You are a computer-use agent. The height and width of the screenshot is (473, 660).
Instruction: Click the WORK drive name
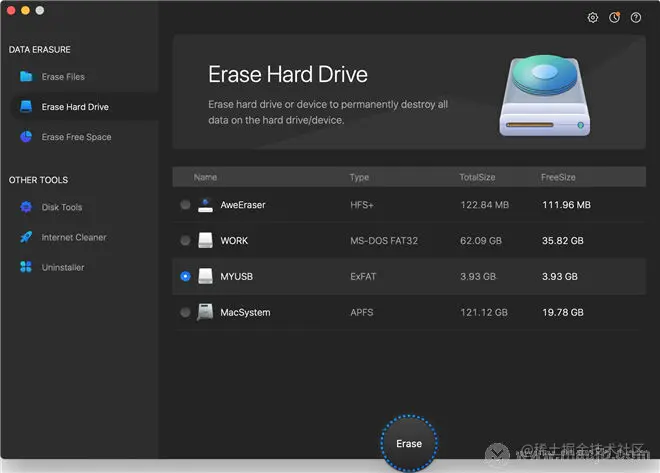[x=234, y=241]
